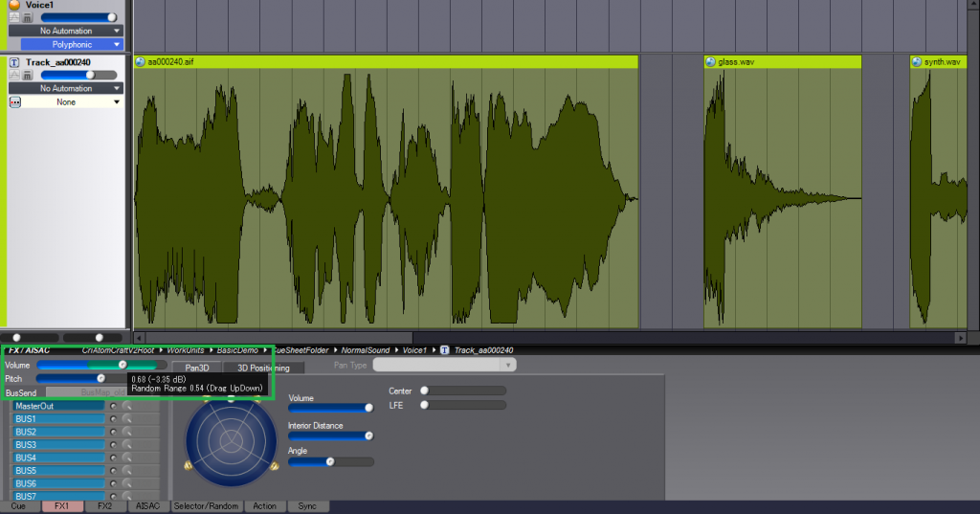
Task: Open the Pan Type dropdown
Action: coord(444,365)
